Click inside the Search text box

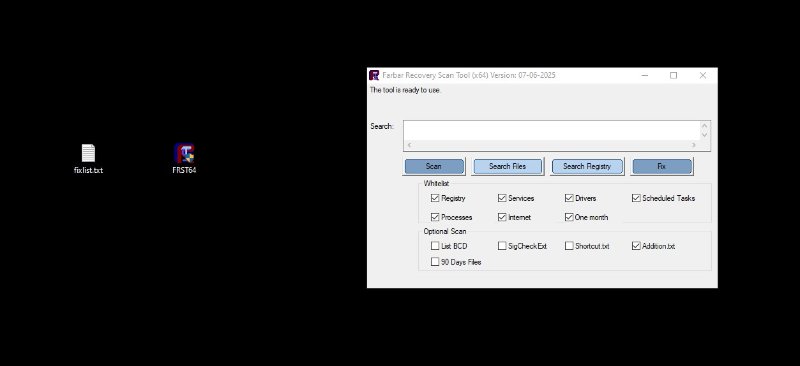click(552, 131)
